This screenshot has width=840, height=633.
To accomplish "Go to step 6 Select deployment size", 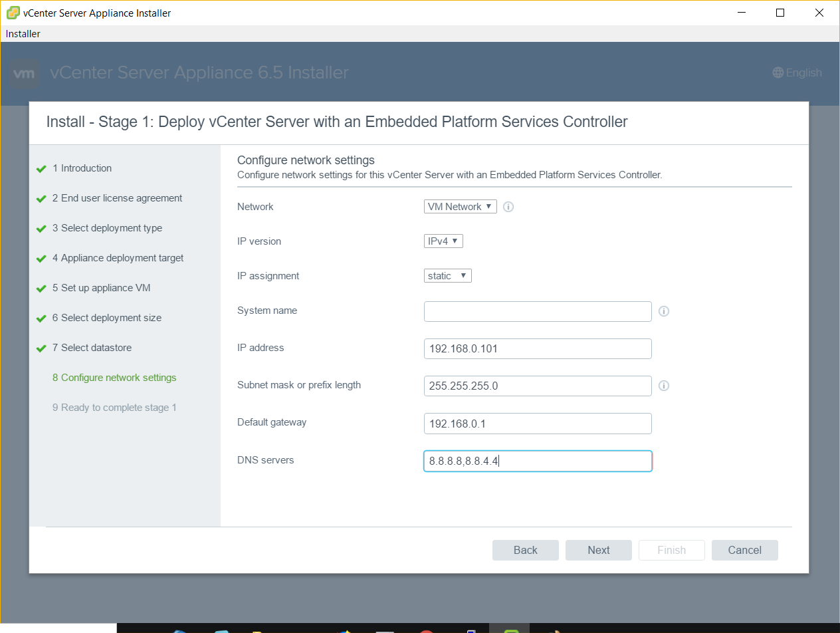I will point(106,318).
